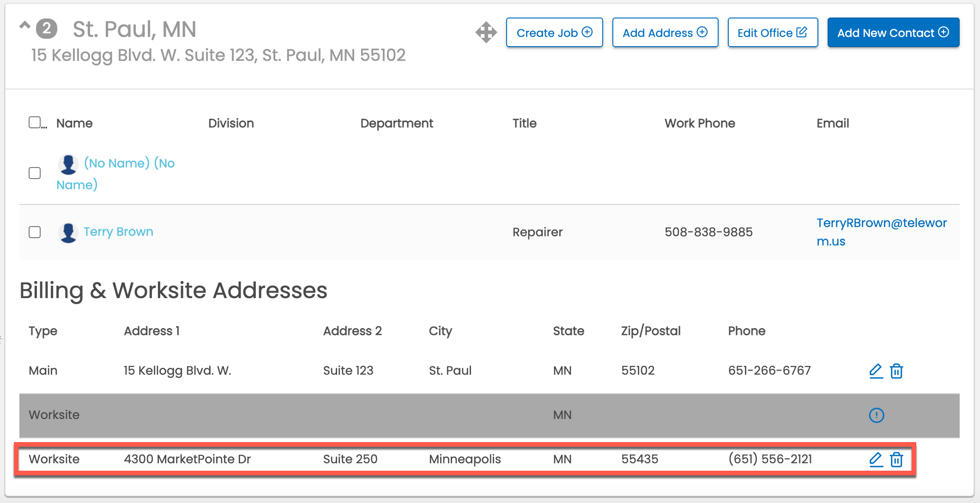Image resolution: width=980 pixels, height=503 pixels.
Task: Click the Phone column header in addresses table
Action: tap(747, 331)
